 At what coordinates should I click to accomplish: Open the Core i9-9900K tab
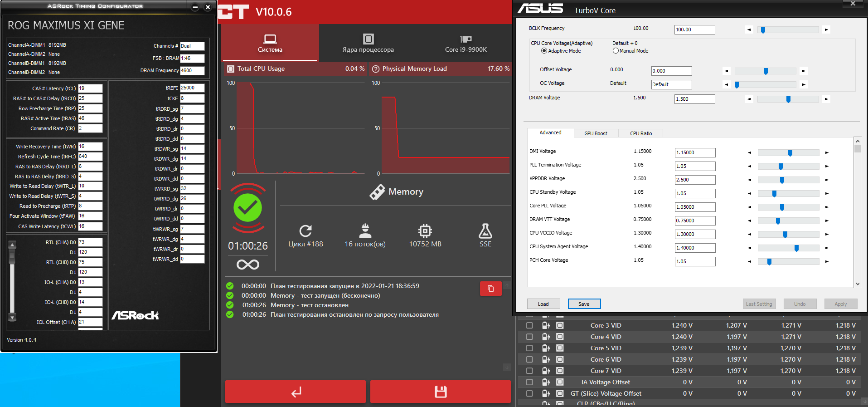click(x=466, y=43)
